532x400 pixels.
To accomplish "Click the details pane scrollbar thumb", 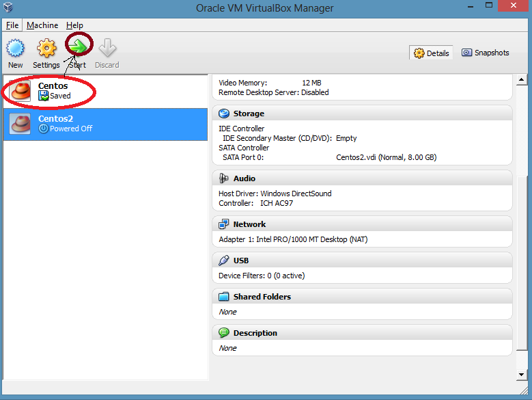I will pos(522,263).
